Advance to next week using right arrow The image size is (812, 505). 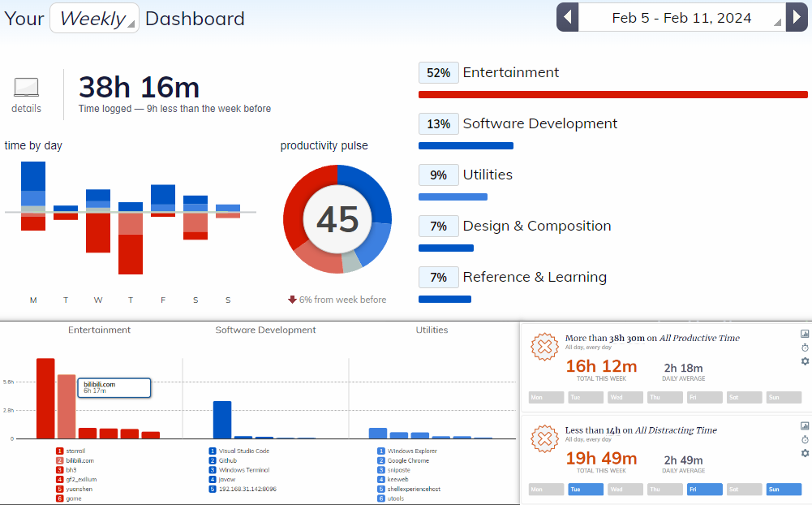[796, 18]
